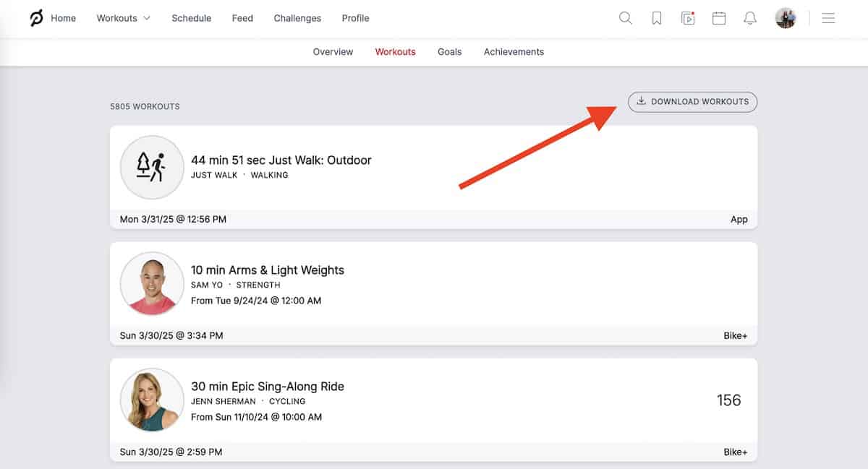Viewport: 868px width, 469px height.
Task: Click the download arrow icon in Download Workouts
Action: 641,101
